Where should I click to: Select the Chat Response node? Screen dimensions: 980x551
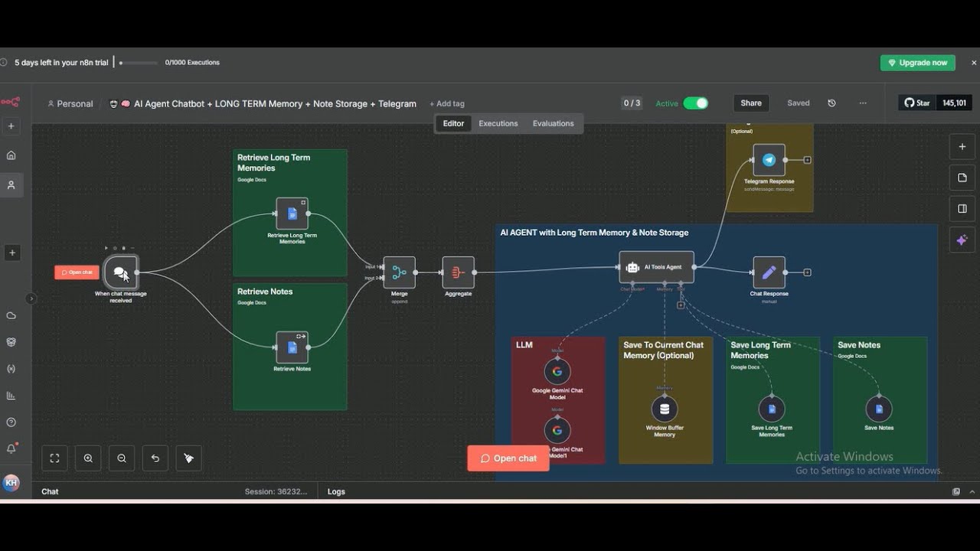[769, 272]
